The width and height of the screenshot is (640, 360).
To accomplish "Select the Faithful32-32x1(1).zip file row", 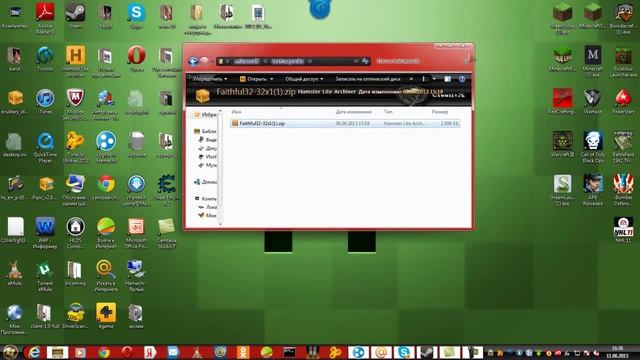I will (345, 123).
